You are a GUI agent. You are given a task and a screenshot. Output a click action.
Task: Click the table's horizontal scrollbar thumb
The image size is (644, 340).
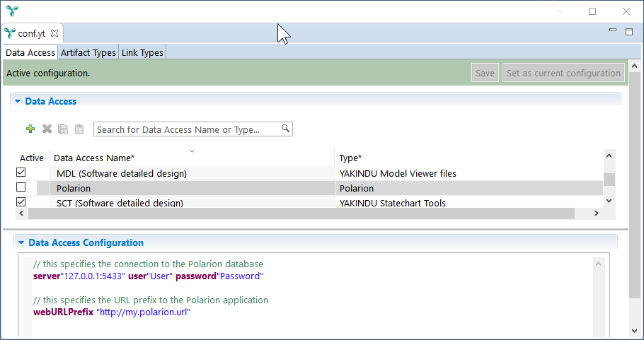301,213
